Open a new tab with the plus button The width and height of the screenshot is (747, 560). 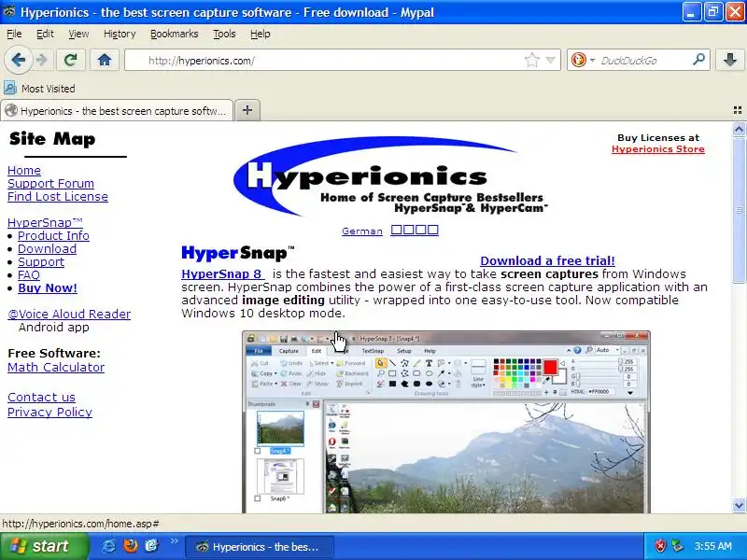coord(247,110)
